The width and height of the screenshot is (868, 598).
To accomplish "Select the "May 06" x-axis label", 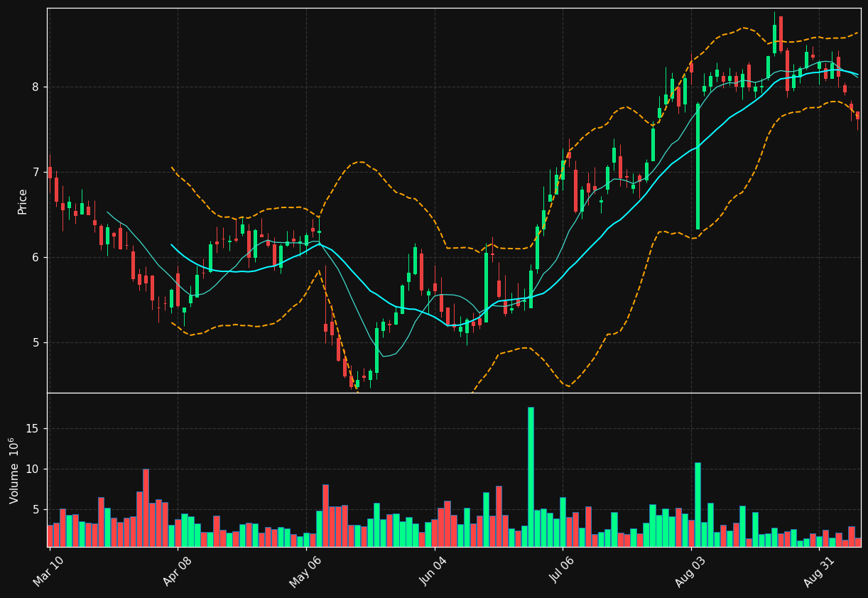I will point(305,570).
